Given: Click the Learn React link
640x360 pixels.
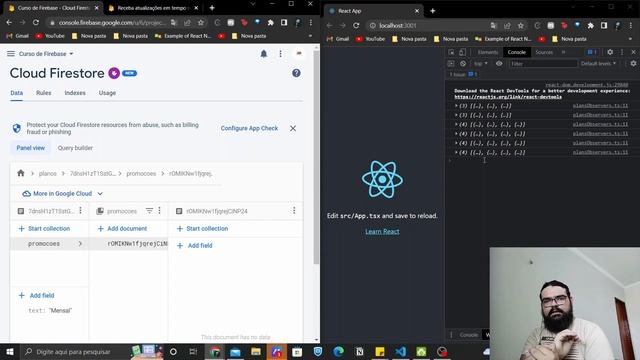Looking at the screenshot, I should [382, 231].
